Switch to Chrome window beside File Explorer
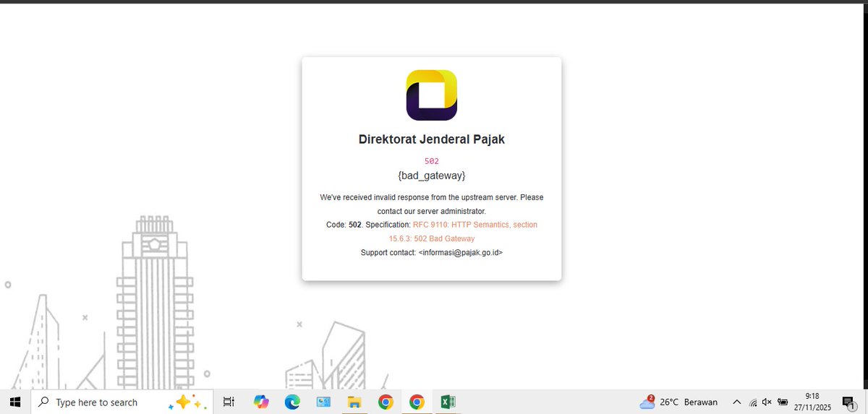868x414 pixels. coord(386,402)
